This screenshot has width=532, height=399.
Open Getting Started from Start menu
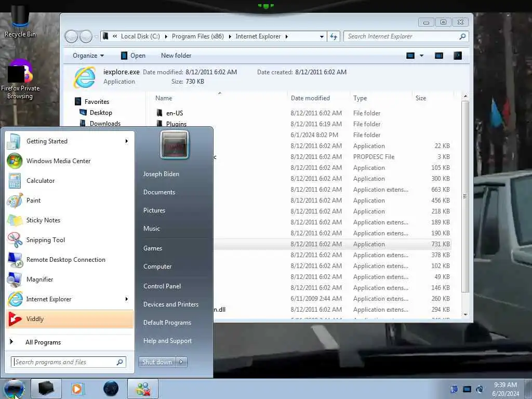click(x=70, y=141)
